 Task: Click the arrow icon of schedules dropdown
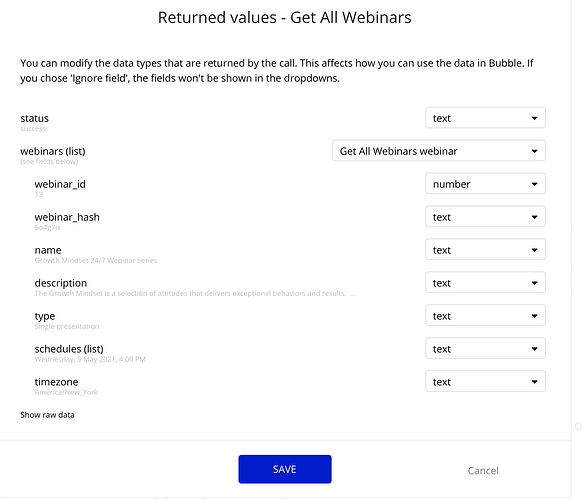click(535, 349)
